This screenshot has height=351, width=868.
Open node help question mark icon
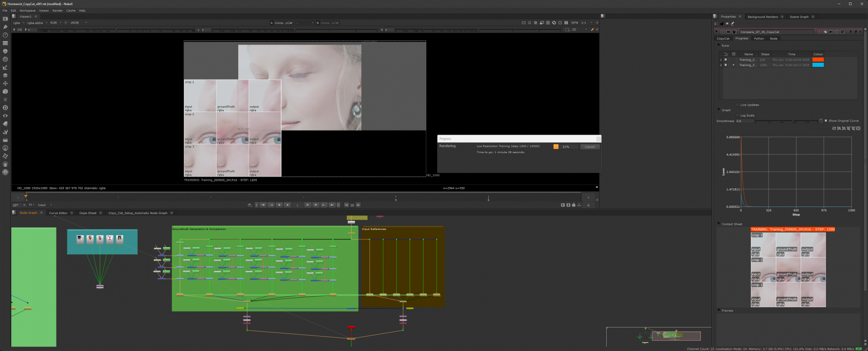click(x=850, y=32)
